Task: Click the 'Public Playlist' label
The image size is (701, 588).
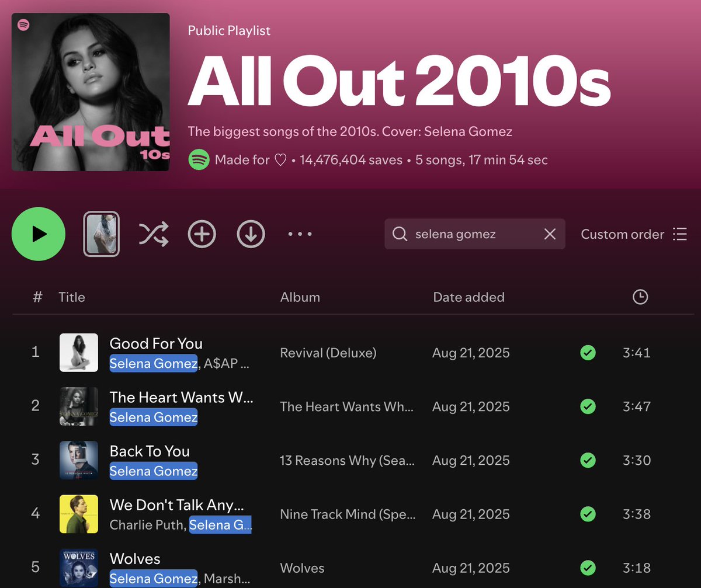Action: click(229, 31)
